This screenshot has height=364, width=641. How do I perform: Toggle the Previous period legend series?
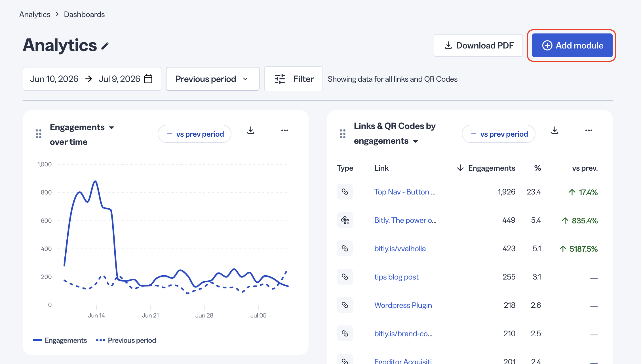point(126,340)
